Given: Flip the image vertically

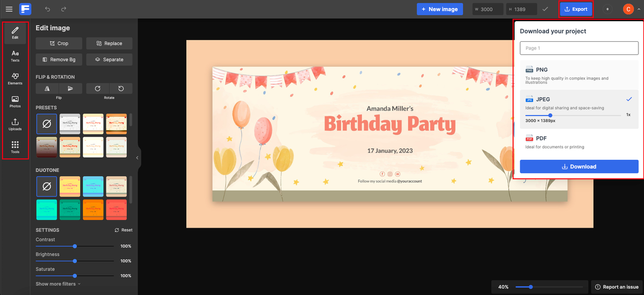Looking at the screenshot, I should 70,88.
